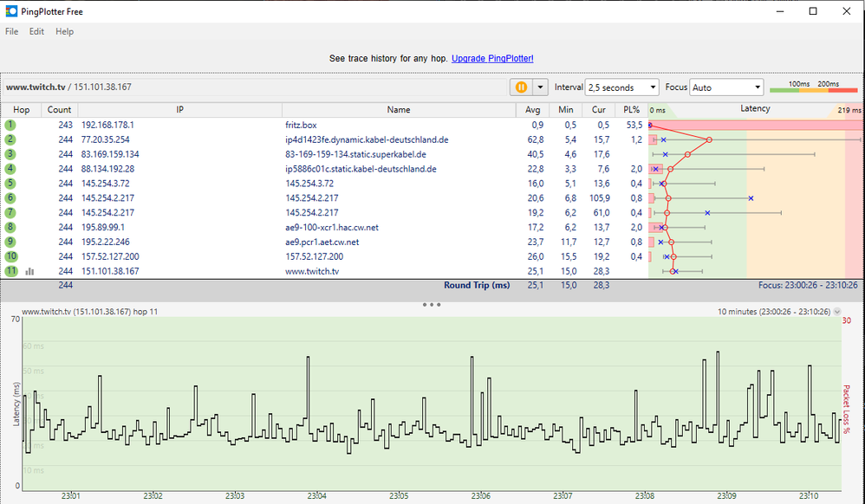Click the Focus: 23:00:26 - 23:10:26 text
This screenshot has width=865, height=504.
[x=808, y=285]
